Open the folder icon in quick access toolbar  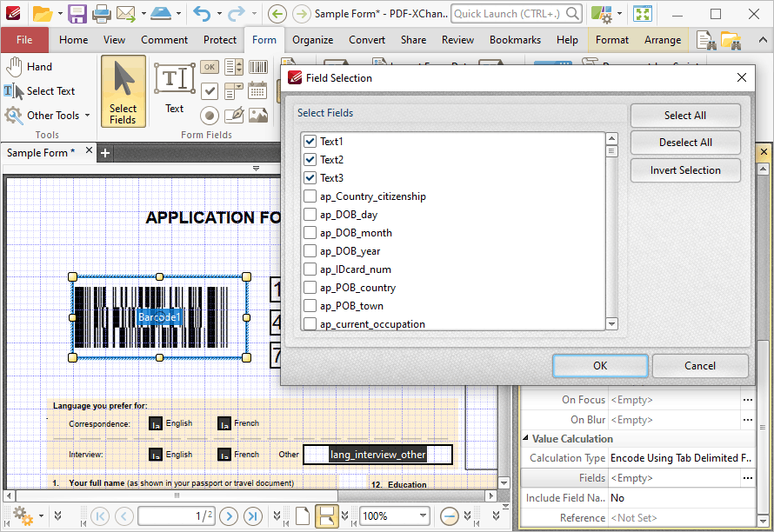[x=42, y=14]
